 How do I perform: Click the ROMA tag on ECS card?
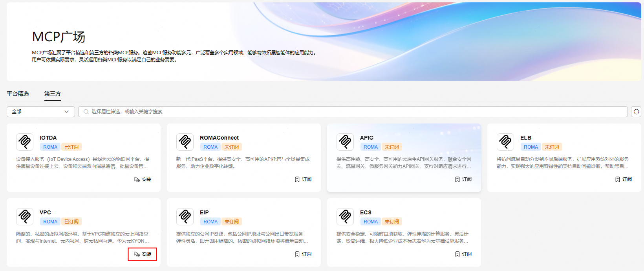[x=371, y=222]
